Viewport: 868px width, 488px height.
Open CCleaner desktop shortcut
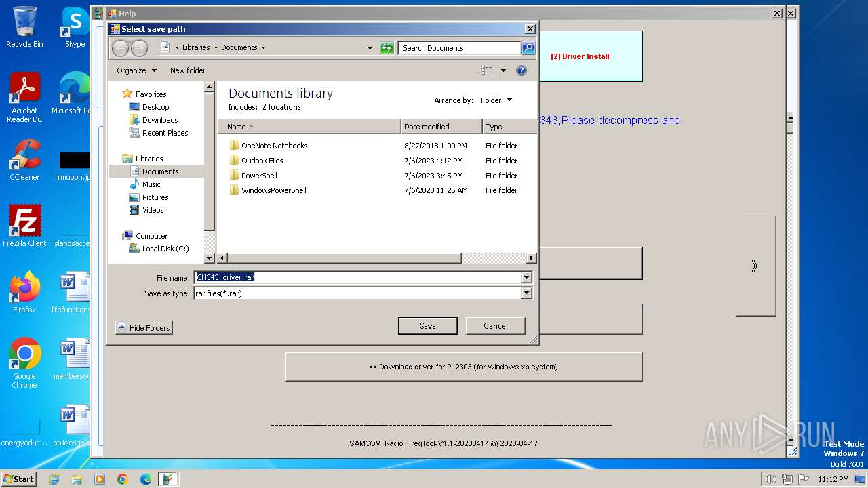[24, 160]
